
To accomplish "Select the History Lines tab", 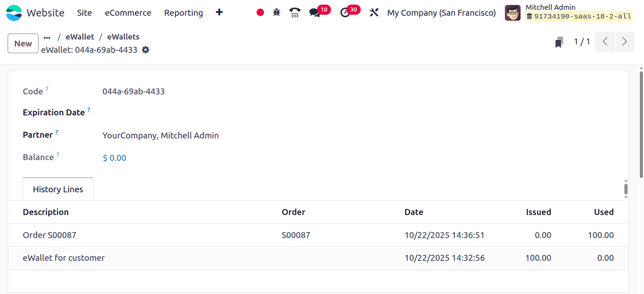I will (58, 189).
